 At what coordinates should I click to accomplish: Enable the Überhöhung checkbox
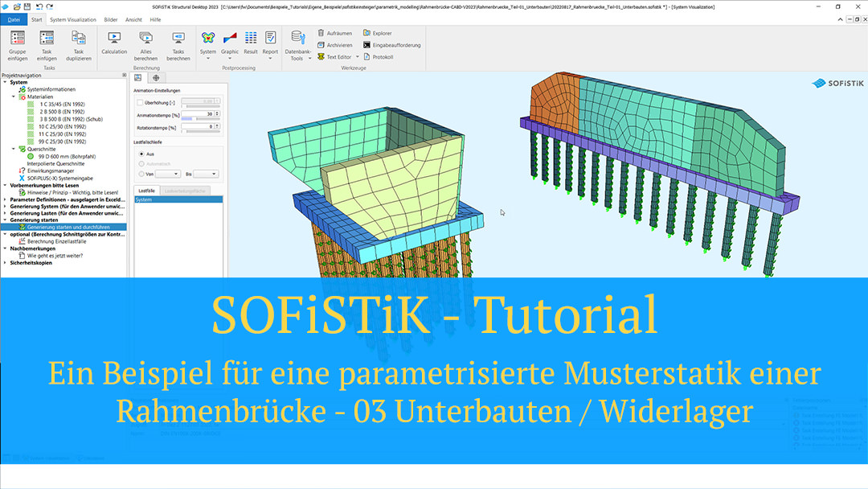[140, 102]
